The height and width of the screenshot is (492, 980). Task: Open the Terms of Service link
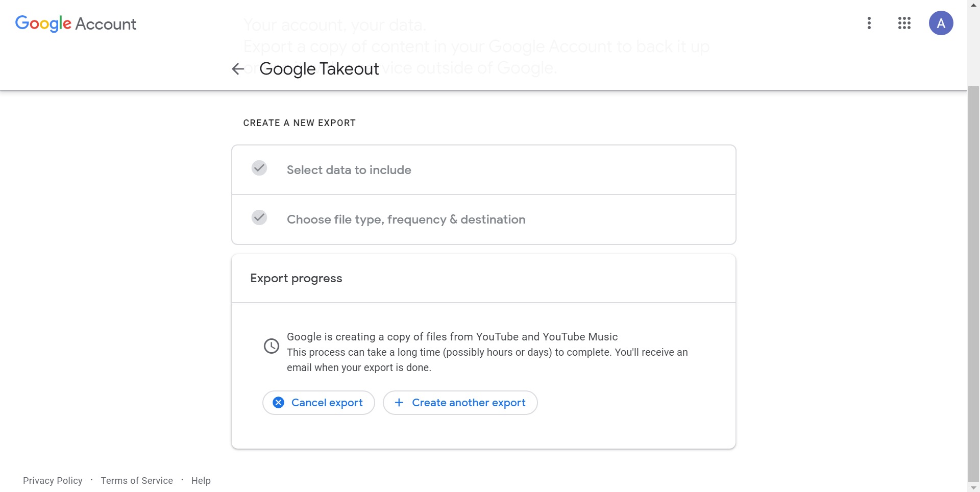pos(137,481)
